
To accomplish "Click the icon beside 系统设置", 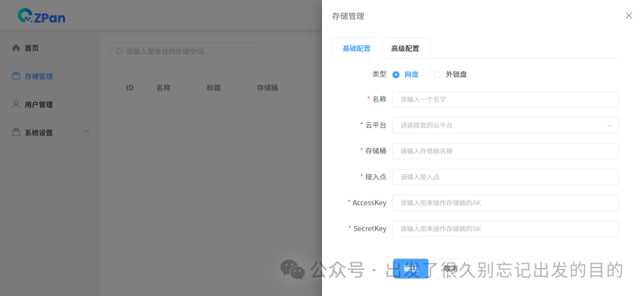I will 16,132.
